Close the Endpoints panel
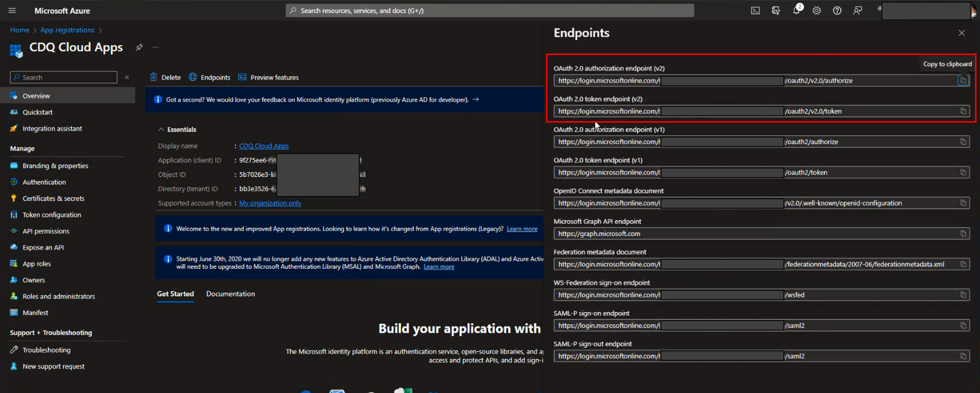This screenshot has height=393, width=980. point(961,33)
